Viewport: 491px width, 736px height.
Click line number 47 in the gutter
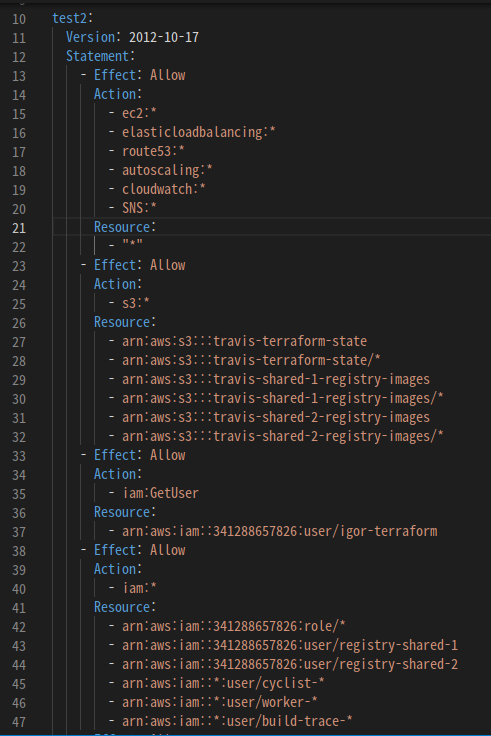[x=19, y=722]
